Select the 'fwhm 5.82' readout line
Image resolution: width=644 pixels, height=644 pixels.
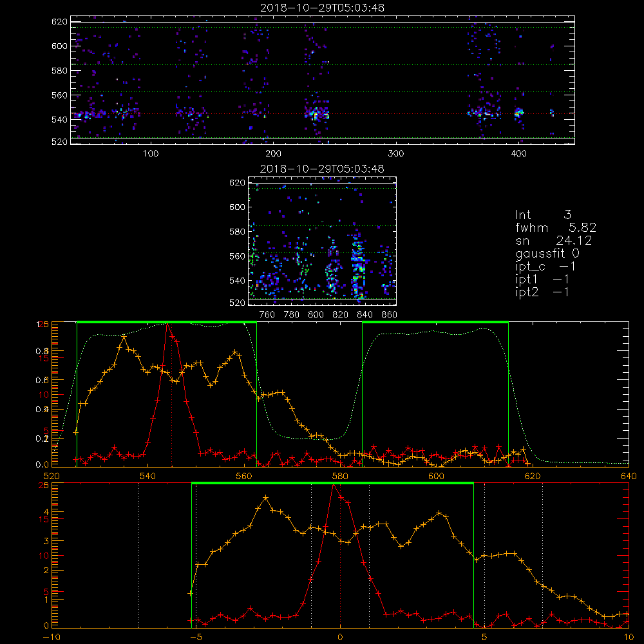tap(556, 227)
